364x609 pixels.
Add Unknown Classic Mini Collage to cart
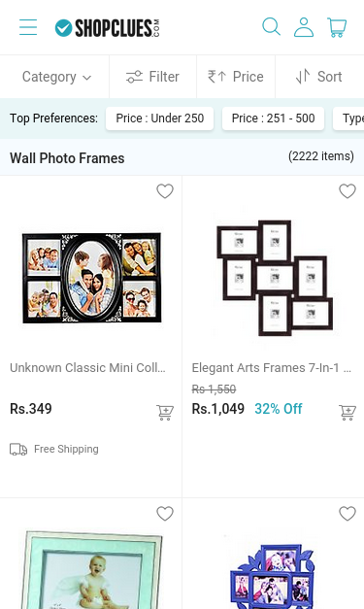point(165,412)
